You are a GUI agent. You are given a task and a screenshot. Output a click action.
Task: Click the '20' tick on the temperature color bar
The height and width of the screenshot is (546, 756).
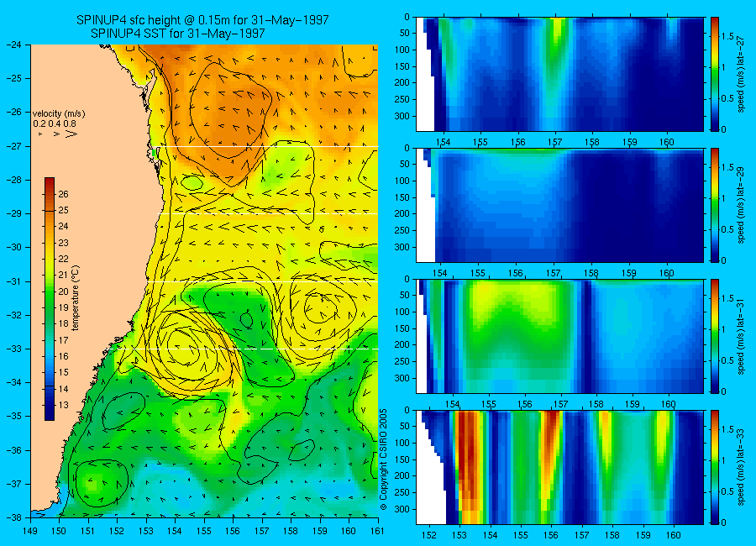tap(63, 291)
